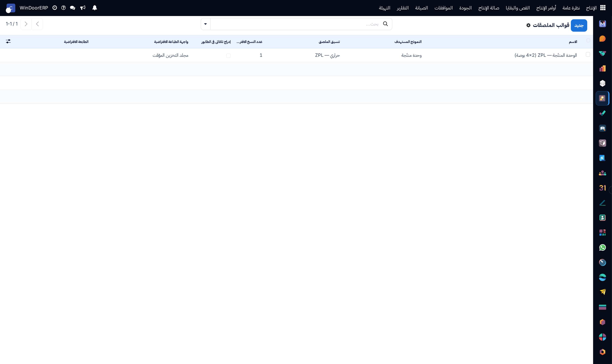The image size is (612, 364).
Task: Open the WhatsApp app icon
Action: [602, 248]
